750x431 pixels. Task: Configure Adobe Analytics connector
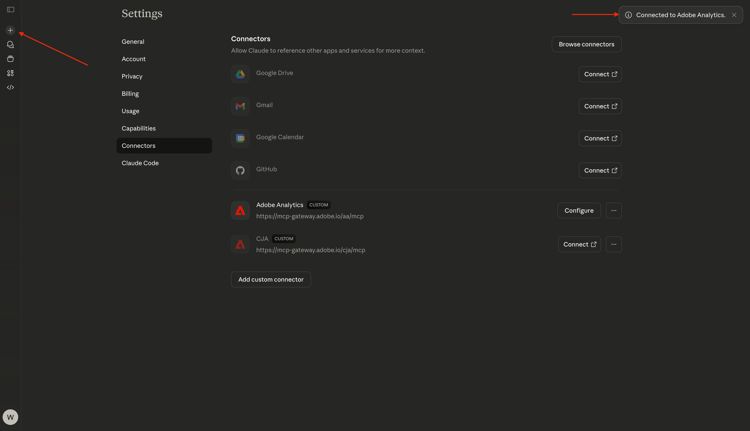click(x=579, y=210)
